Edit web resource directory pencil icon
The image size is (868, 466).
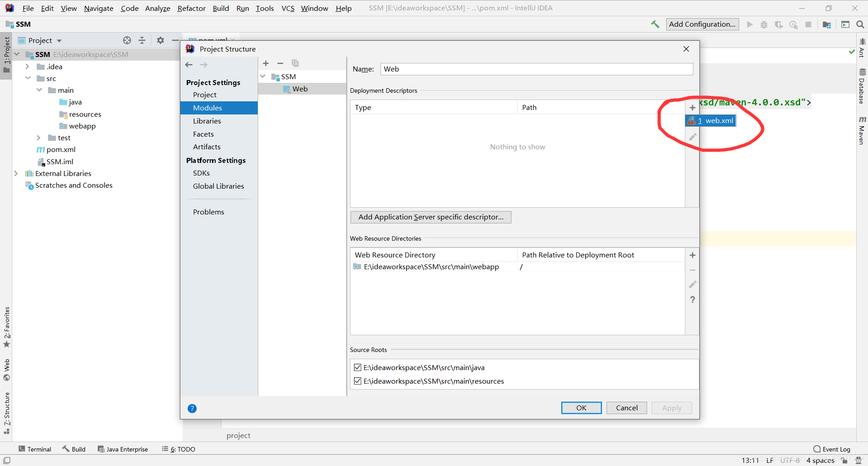pos(692,285)
